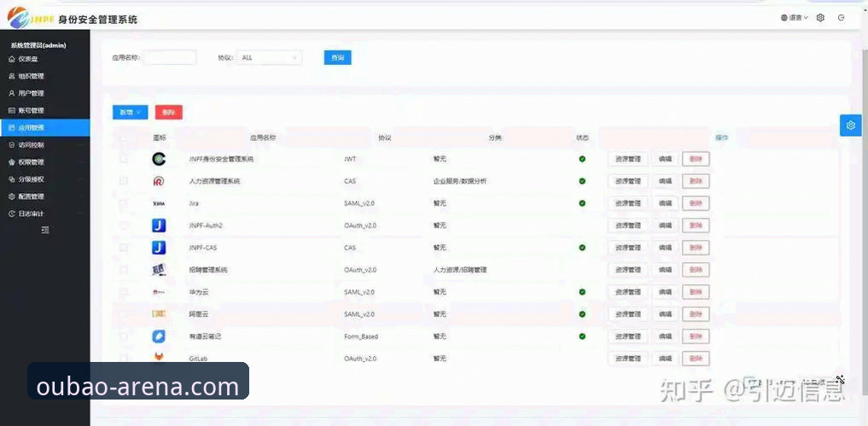Check the JNPF身份安全管理系统 row checkbox

click(124, 159)
